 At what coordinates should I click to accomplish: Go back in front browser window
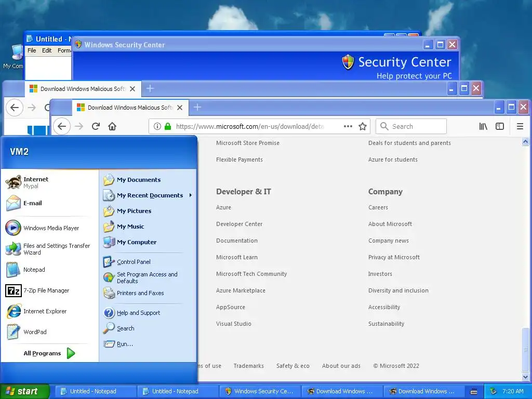pos(62,127)
